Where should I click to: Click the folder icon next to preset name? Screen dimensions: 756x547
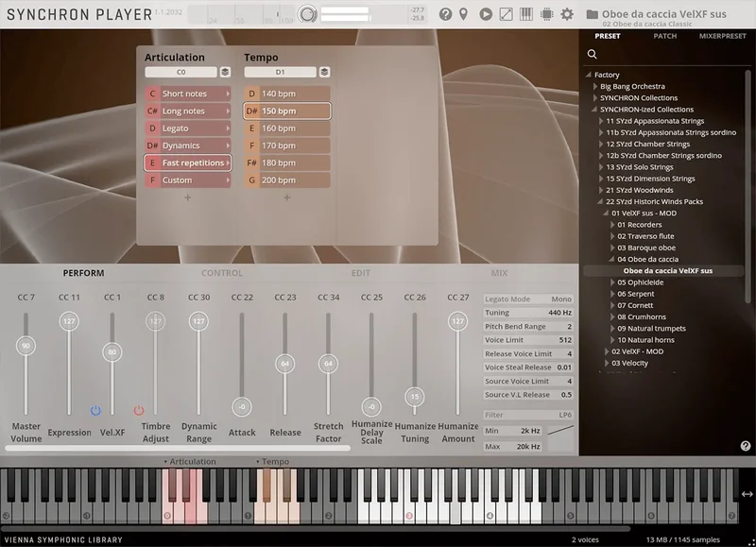coord(593,14)
